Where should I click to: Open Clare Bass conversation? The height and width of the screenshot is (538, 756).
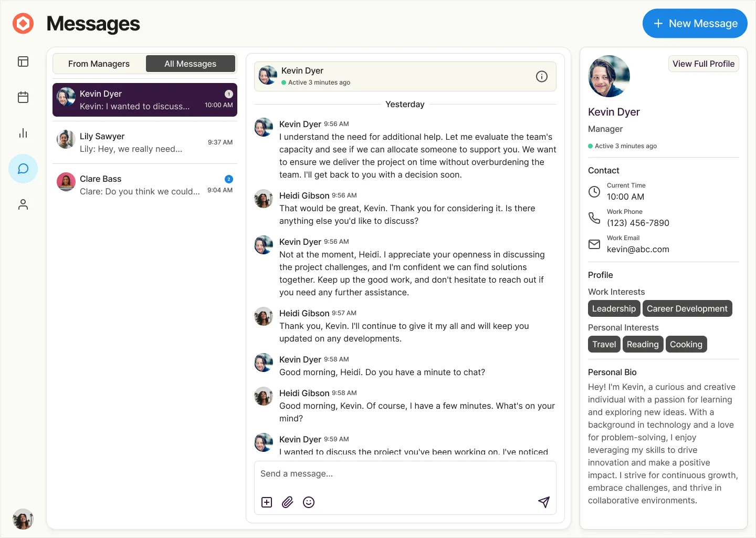(x=145, y=185)
